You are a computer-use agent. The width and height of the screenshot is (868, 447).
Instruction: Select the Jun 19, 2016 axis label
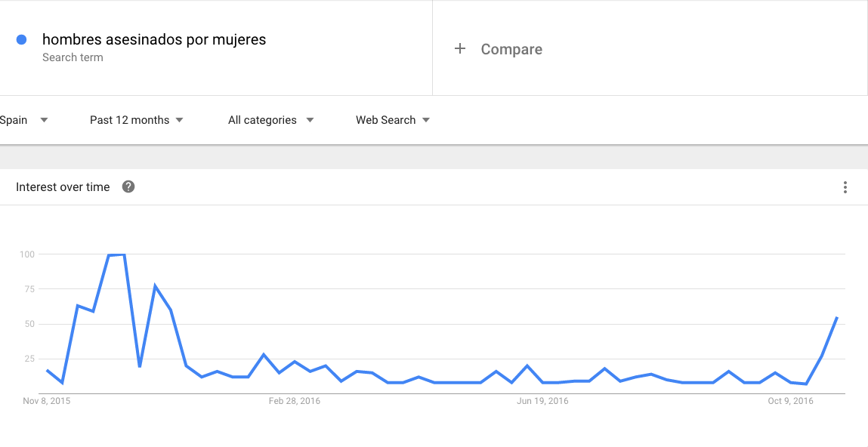[542, 401]
